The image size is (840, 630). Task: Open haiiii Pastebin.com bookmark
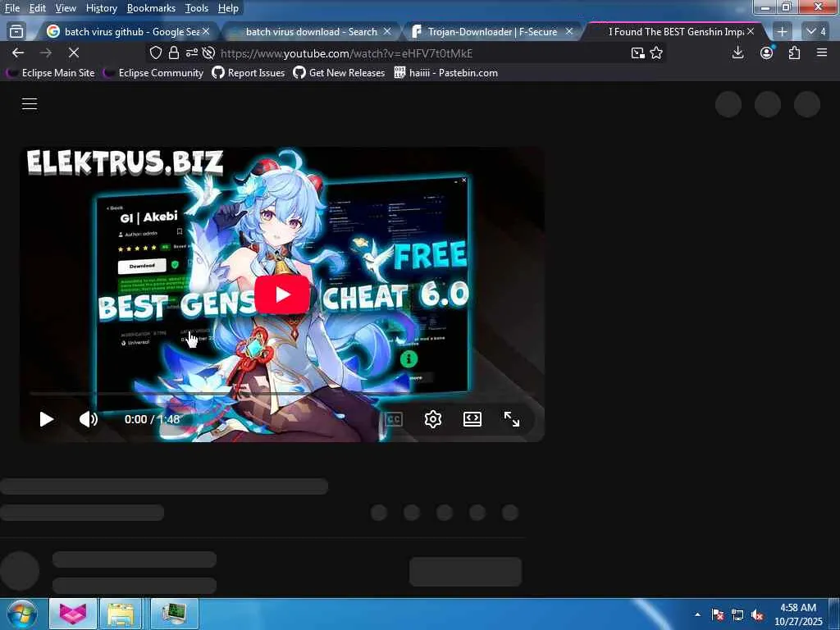[445, 73]
